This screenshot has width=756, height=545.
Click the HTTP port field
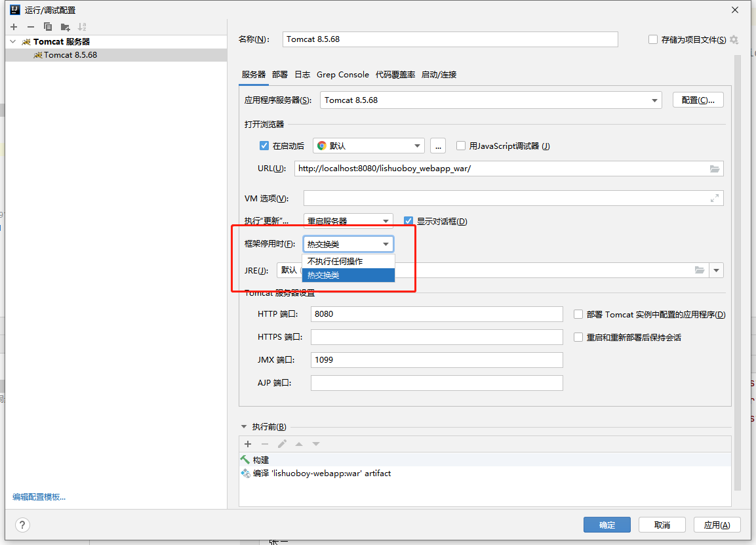pyautogui.click(x=437, y=314)
